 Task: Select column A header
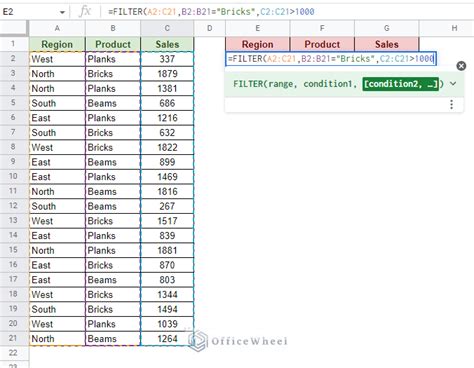tap(57, 28)
